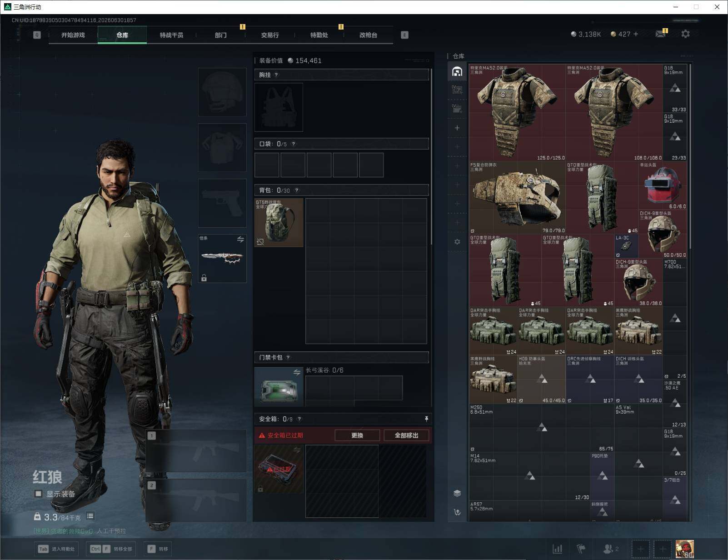
Task: Switch to the 特战干员 tab
Action: click(171, 35)
